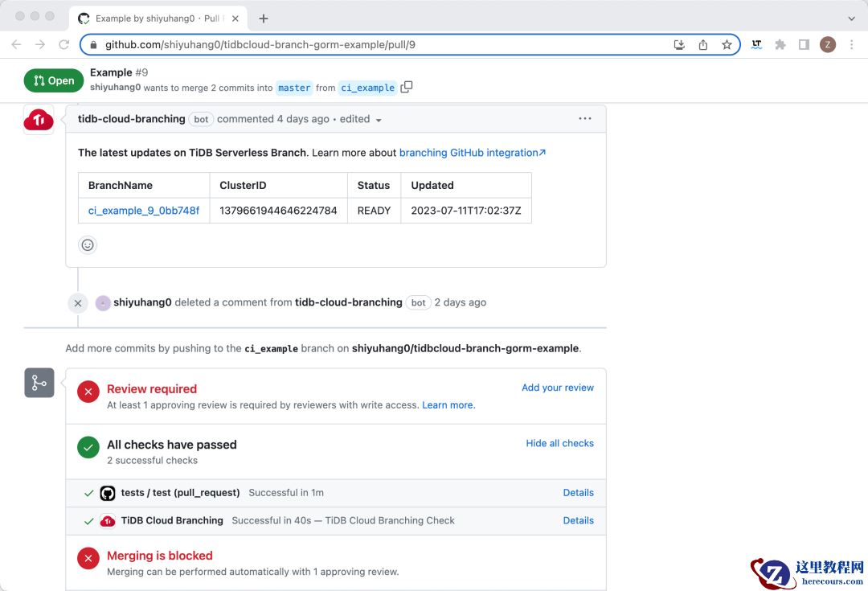
Task: Click Add your review link
Action: 557,388
